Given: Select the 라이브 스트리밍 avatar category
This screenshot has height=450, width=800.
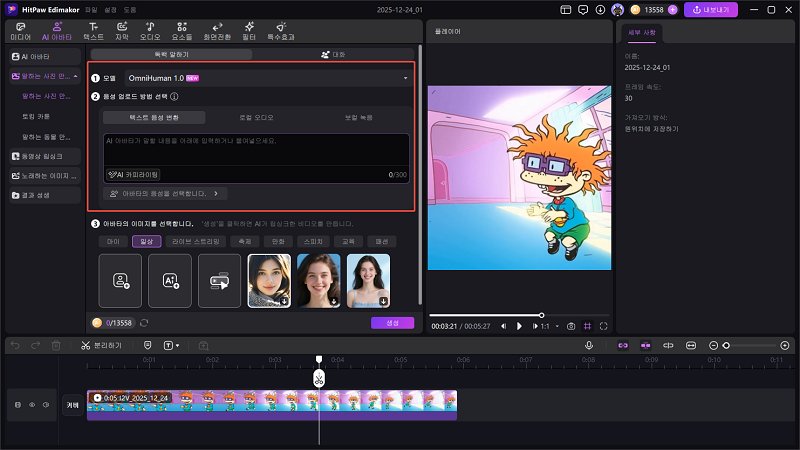Looking at the screenshot, I should click(x=195, y=241).
